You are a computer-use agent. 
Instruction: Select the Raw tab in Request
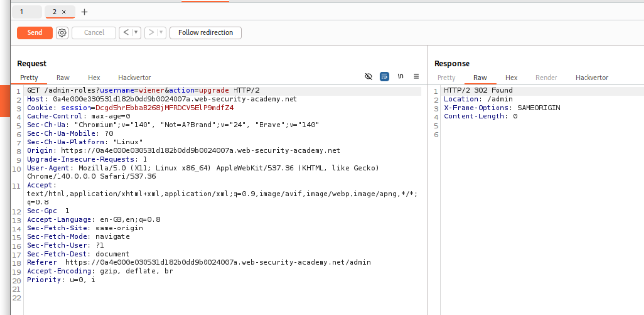click(x=63, y=78)
